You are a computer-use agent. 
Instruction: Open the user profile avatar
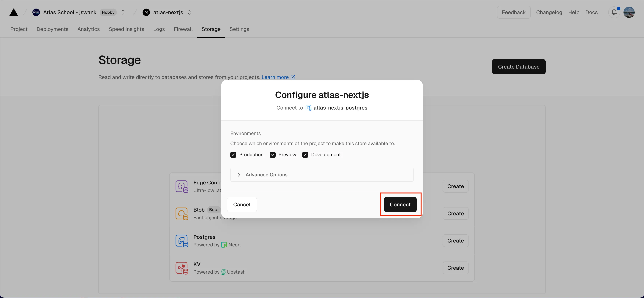coord(629,12)
